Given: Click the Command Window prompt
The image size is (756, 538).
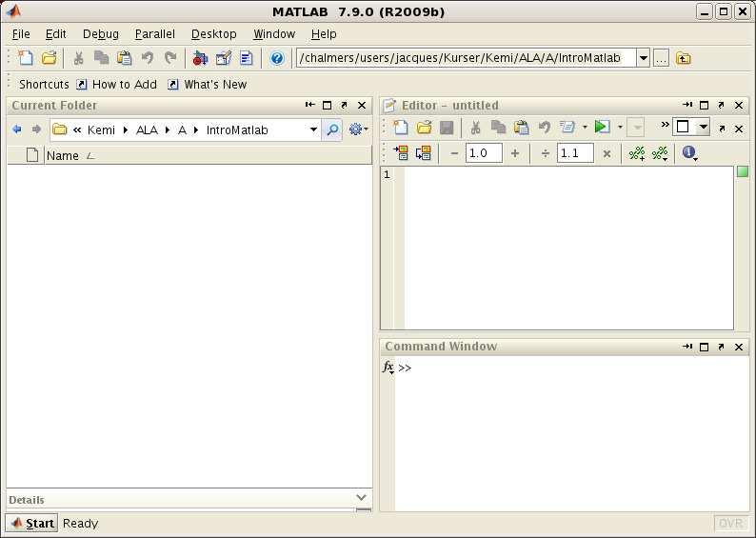Looking at the screenshot, I should pyautogui.click(x=405, y=369).
